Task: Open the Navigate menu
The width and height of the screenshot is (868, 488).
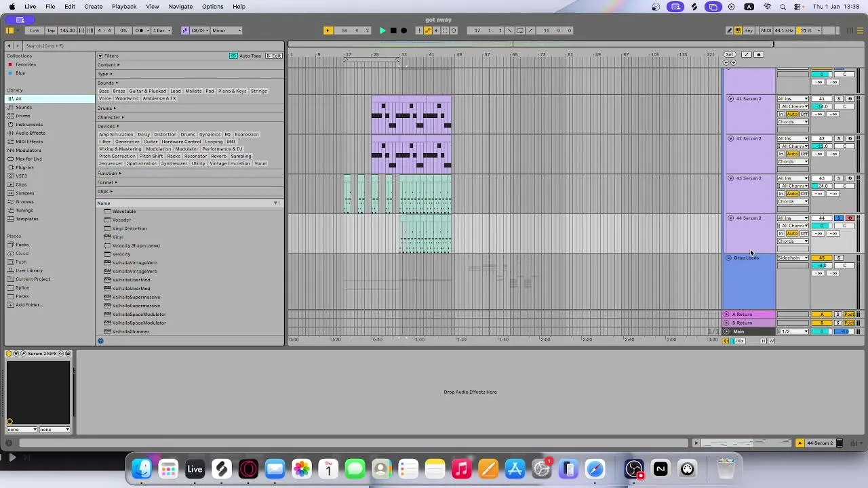Action: click(x=180, y=6)
